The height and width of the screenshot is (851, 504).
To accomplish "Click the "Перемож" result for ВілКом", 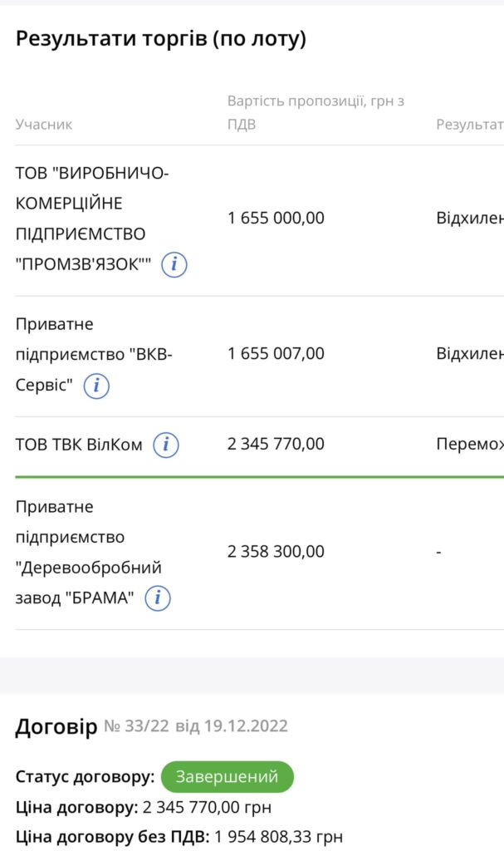I will point(470,445).
